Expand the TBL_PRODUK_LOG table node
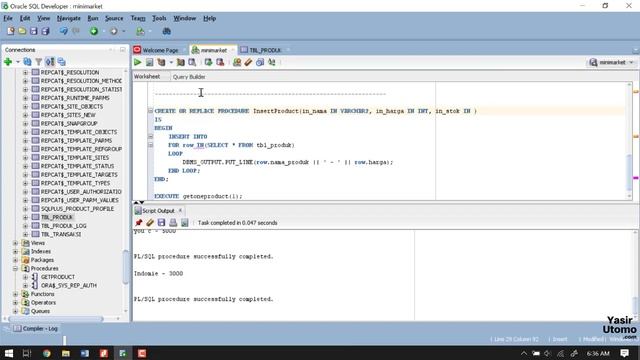This screenshot has height=360, width=640. [x=25, y=226]
